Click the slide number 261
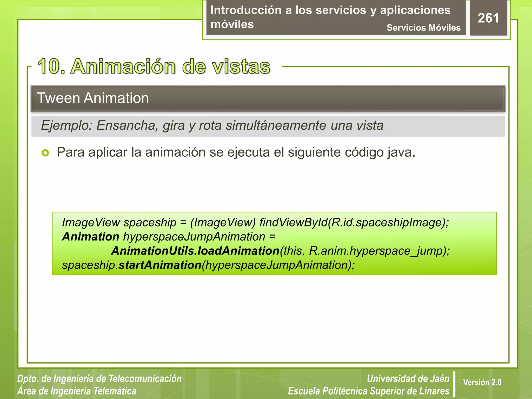 (x=488, y=18)
